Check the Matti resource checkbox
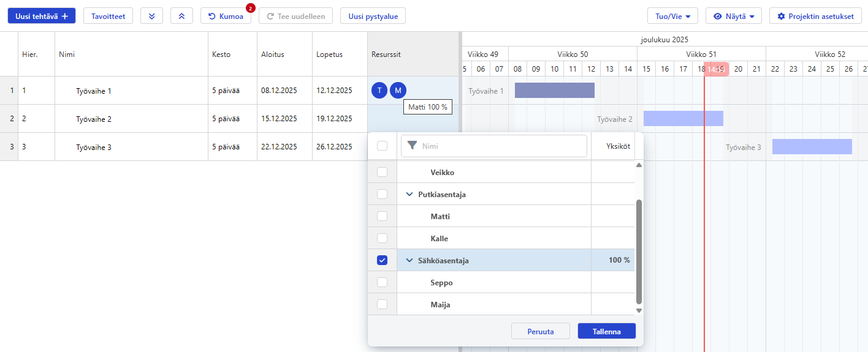This screenshot has height=352, width=868. (x=382, y=216)
